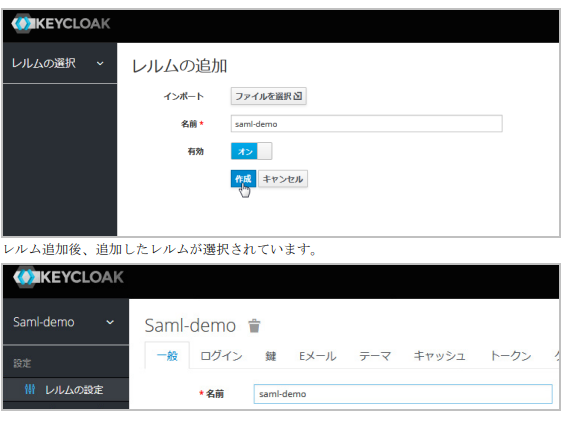Open the レルムの選択 dropdown
Viewport: 567px width, 423px height.
point(60,63)
